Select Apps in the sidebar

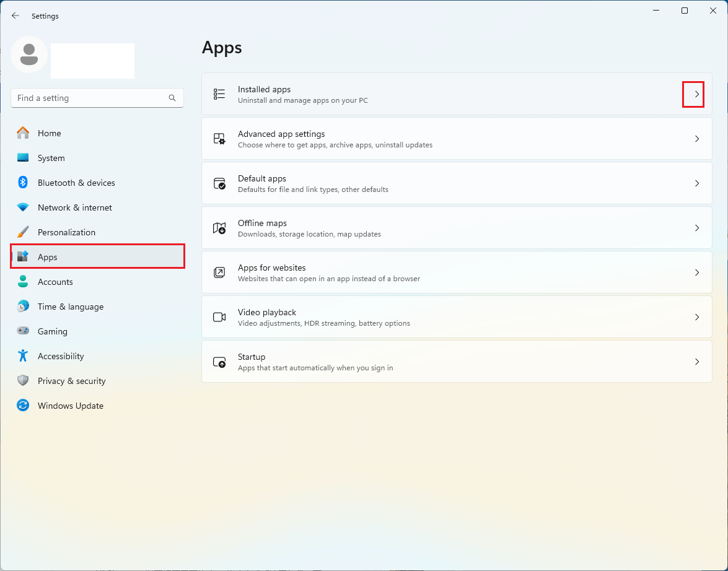[x=97, y=257]
